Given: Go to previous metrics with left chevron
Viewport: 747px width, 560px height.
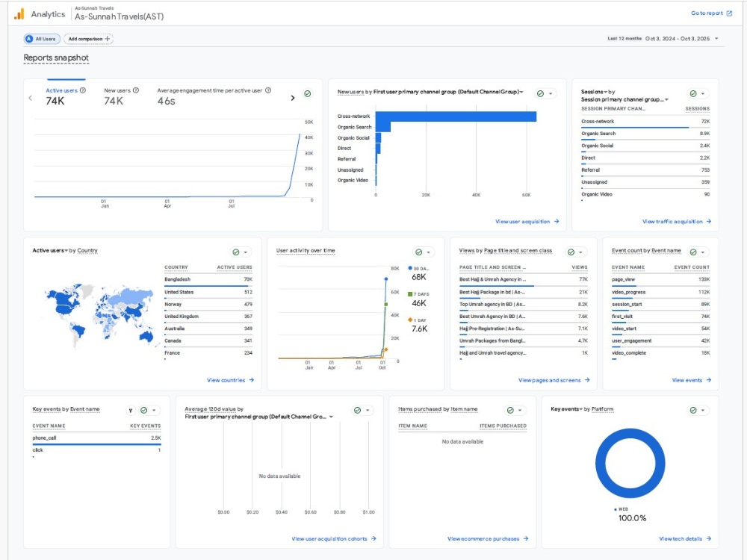Looking at the screenshot, I should point(31,98).
